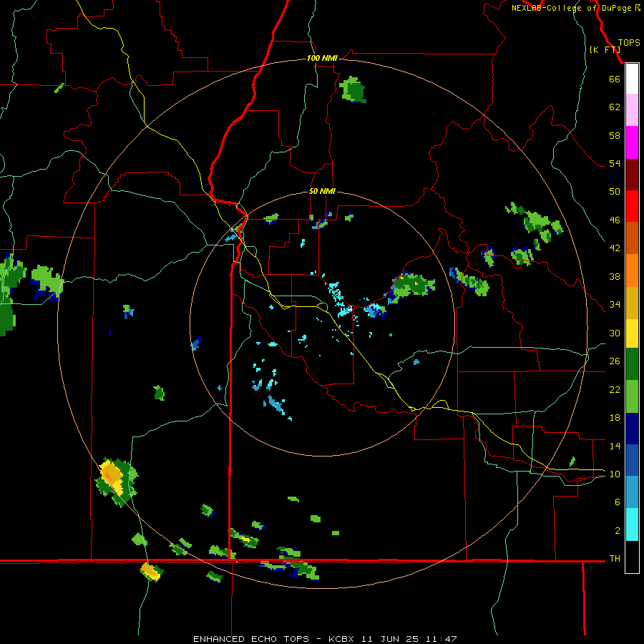Click the lighter orange legend swatch

coord(632,270)
